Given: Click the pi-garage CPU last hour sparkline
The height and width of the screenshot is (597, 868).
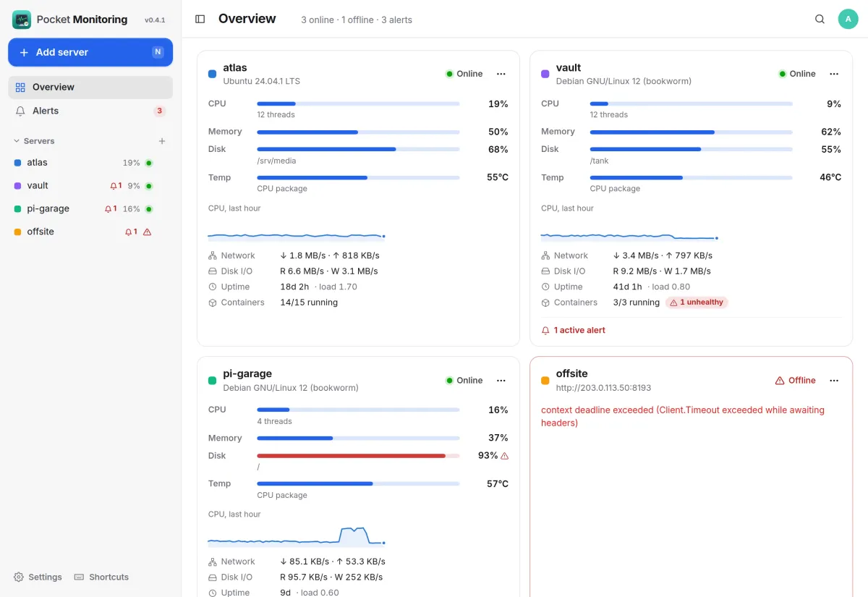Looking at the screenshot, I should click(x=297, y=537).
